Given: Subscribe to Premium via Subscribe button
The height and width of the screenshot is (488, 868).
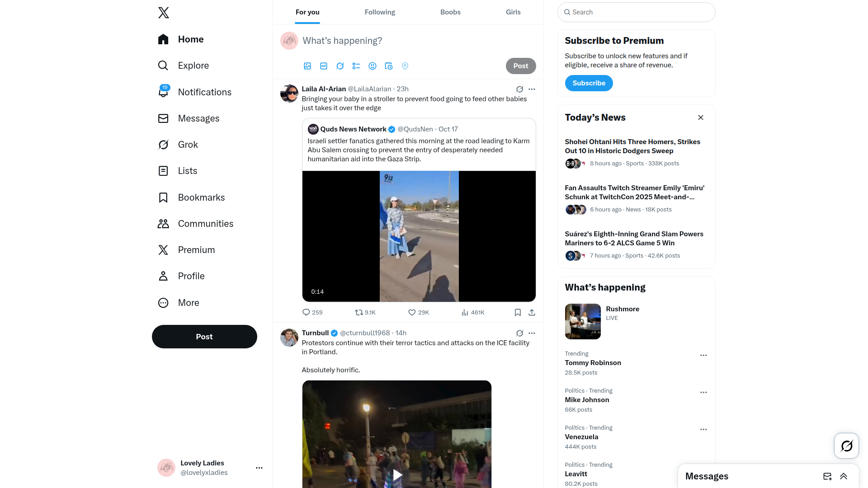Looking at the screenshot, I should click(589, 83).
